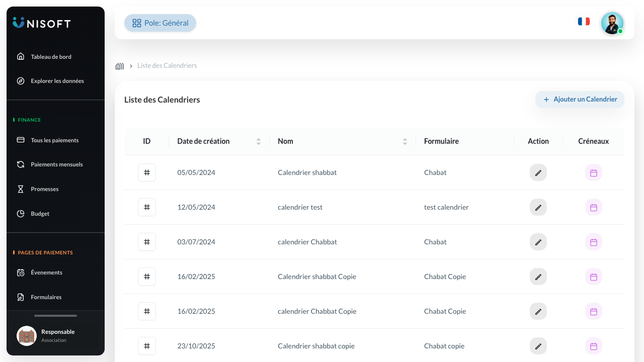Open créneaux for calendrier test
The width and height of the screenshot is (644, 362).
pyautogui.click(x=594, y=207)
